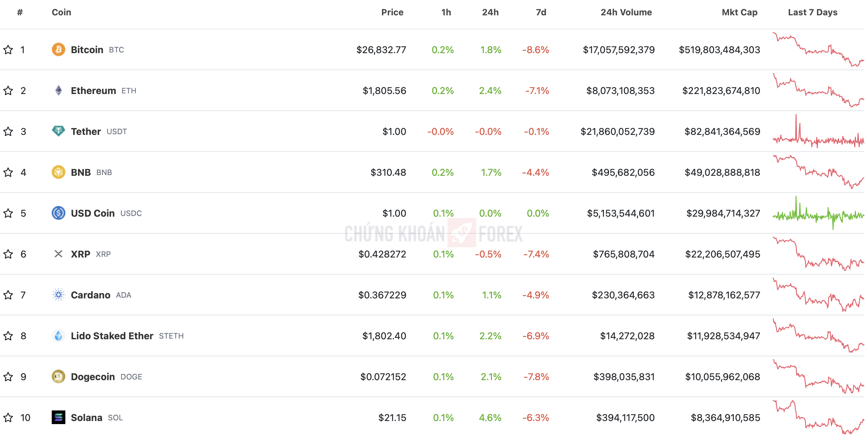Image resolution: width=868 pixels, height=436 pixels.
Task: Click XRP price $0.428272
Action: [382, 254]
